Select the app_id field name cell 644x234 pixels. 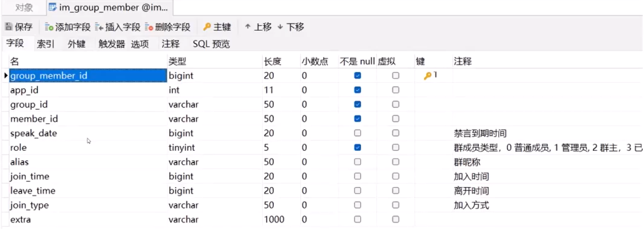(x=88, y=90)
